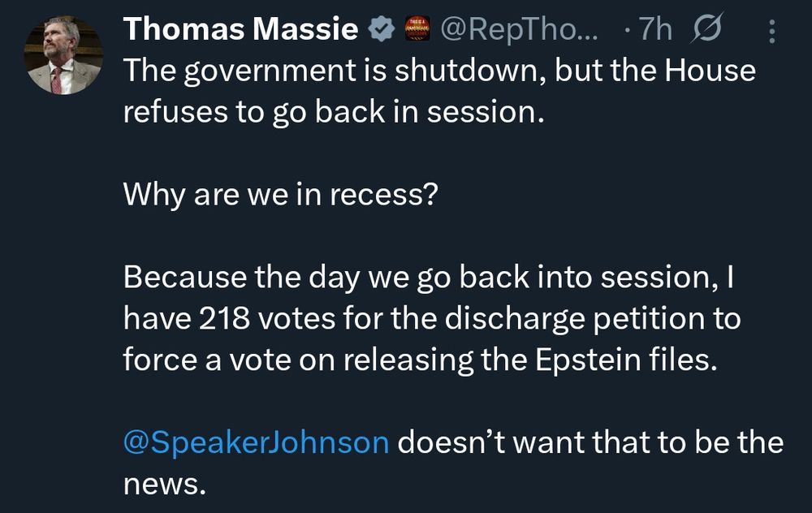812x513 pixels.
Task: Click the final word 'news.'
Action: [x=165, y=485]
